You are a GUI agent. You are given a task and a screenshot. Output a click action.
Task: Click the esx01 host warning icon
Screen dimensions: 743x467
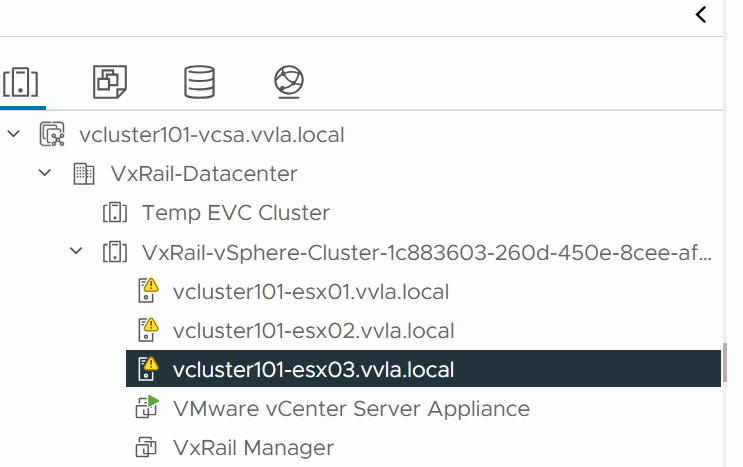[x=147, y=291]
